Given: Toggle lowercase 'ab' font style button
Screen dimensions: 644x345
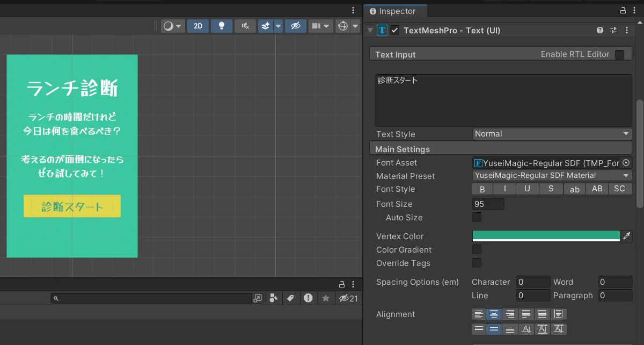Looking at the screenshot, I should pos(575,189).
